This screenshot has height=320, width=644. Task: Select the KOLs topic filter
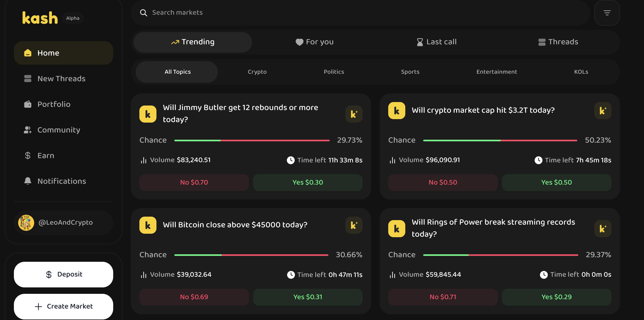[x=581, y=72]
